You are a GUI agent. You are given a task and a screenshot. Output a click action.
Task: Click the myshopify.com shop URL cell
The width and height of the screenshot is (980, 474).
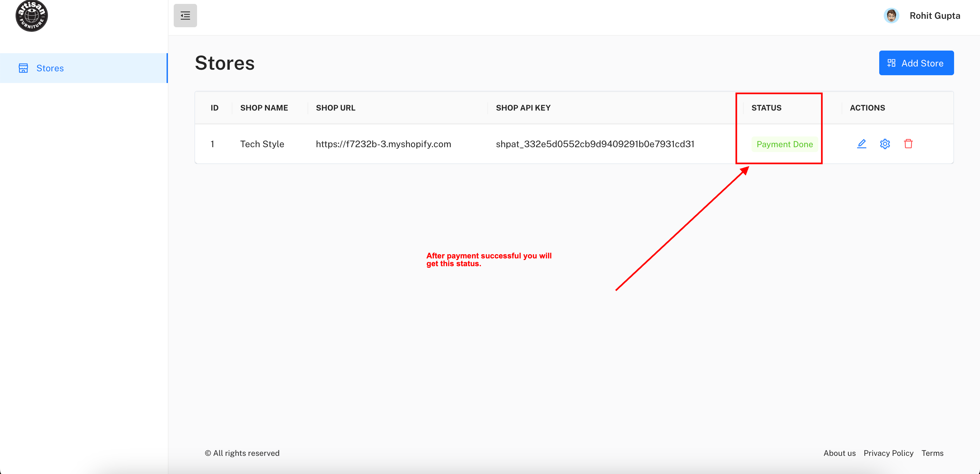click(x=383, y=144)
